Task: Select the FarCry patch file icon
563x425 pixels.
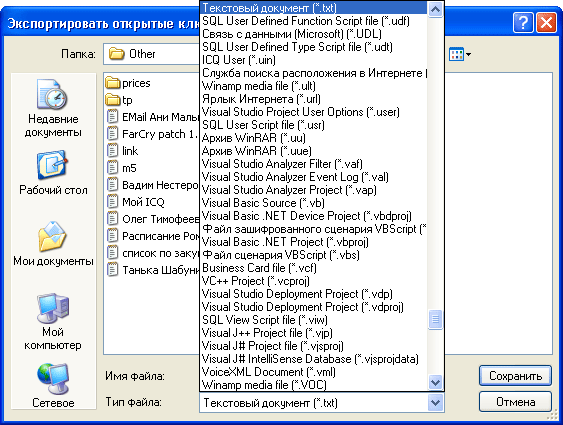Action: coord(113,134)
